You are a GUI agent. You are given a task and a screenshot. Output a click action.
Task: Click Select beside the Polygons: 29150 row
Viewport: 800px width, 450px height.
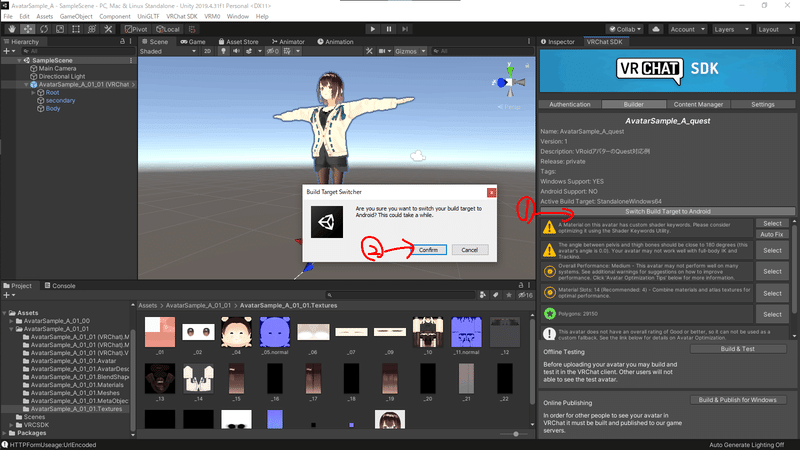772,314
